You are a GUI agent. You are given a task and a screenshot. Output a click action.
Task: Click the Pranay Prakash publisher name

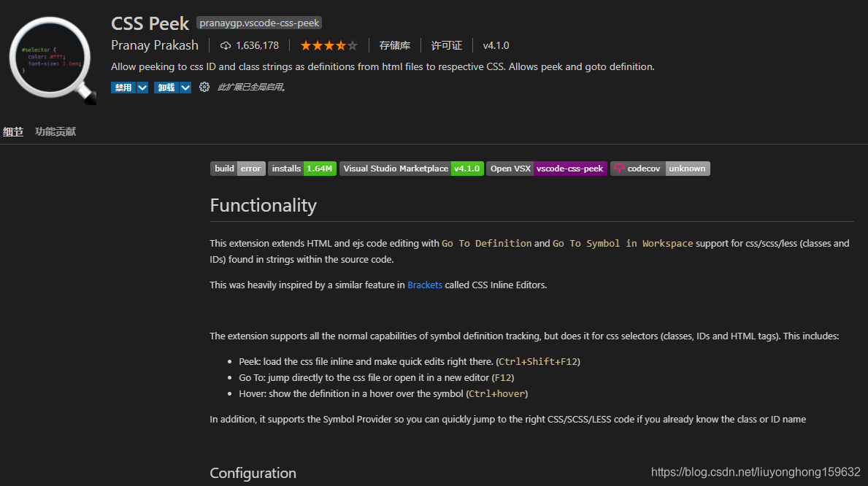(155, 45)
